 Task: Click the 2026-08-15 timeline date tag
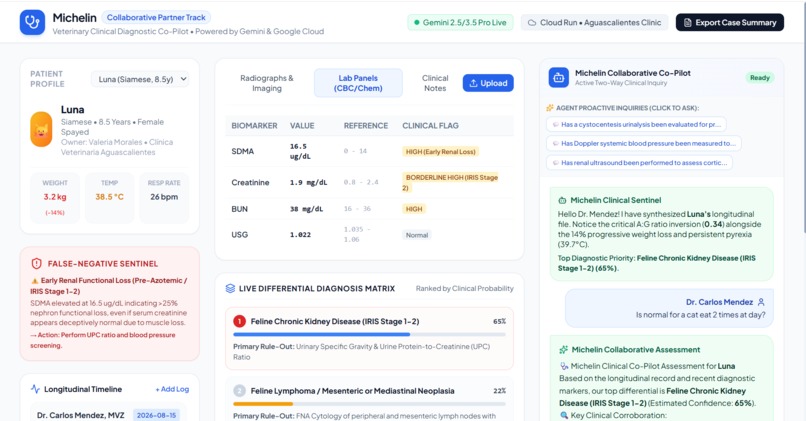coord(156,415)
